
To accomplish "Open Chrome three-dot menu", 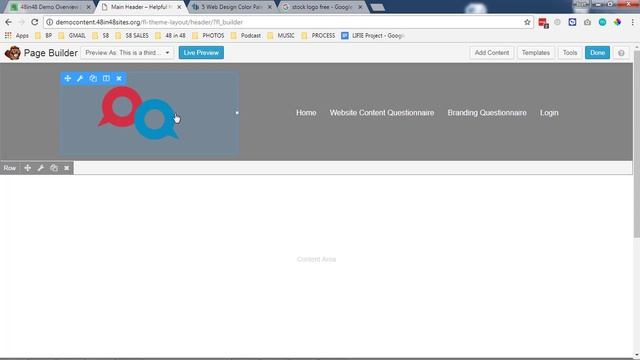I will [632, 22].
